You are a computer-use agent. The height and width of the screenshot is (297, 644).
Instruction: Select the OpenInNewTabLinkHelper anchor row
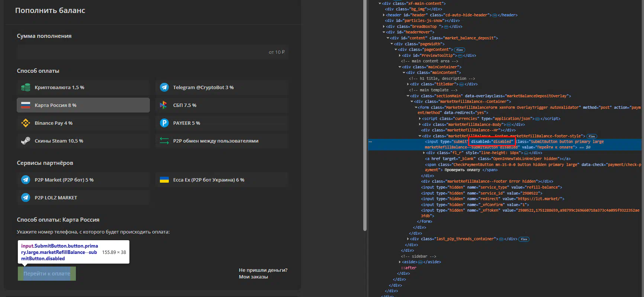(x=498, y=159)
